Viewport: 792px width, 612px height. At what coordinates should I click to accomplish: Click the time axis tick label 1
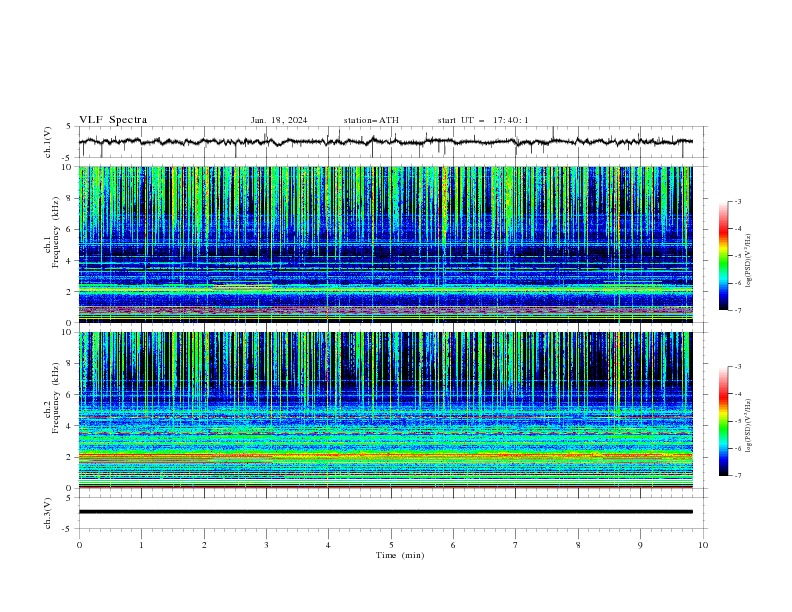click(x=141, y=545)
